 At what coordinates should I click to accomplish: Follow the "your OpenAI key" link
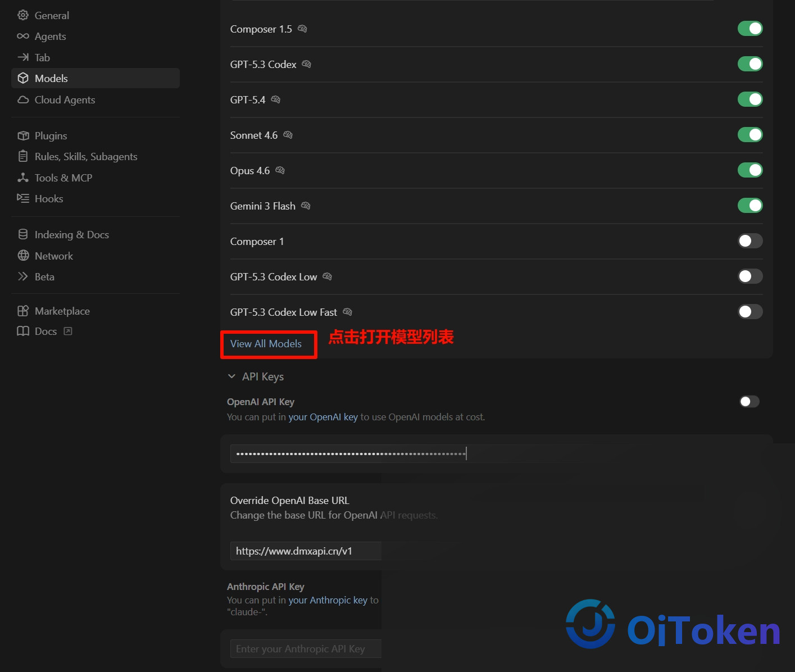click(x=323, y=417)
